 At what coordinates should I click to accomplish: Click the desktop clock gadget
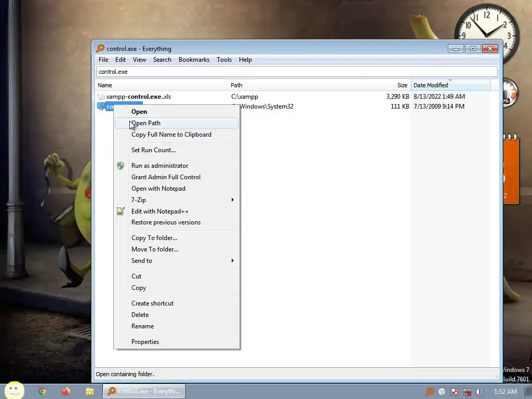[x=487, y=34]
